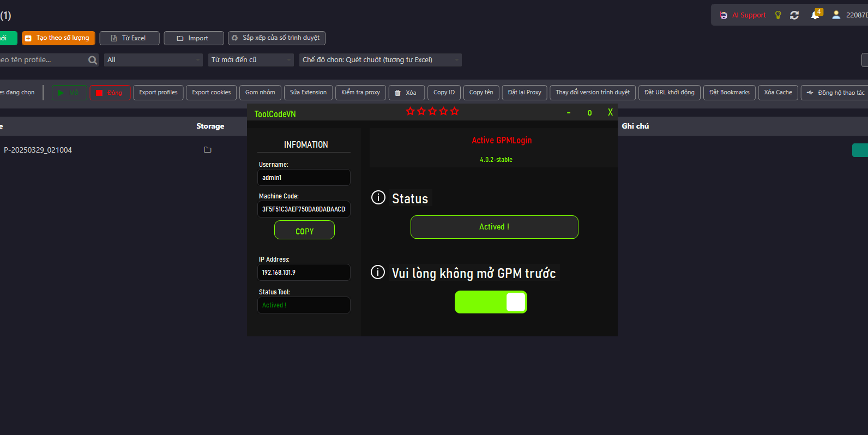The width and height of the screenshot is (868, 435).
Task: Open the Từ mới đến cũ sort dropdown
Action: pyautogui.click(x=251, y=60)
